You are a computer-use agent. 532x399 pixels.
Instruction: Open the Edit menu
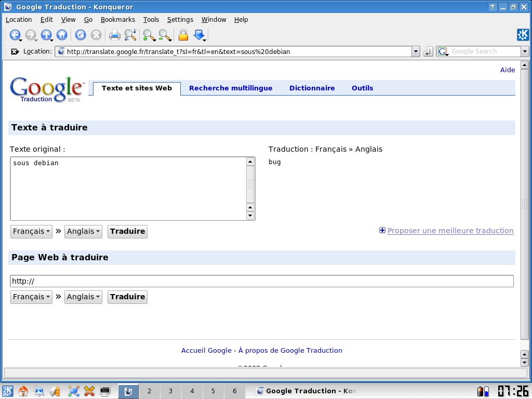pos(46,20)
